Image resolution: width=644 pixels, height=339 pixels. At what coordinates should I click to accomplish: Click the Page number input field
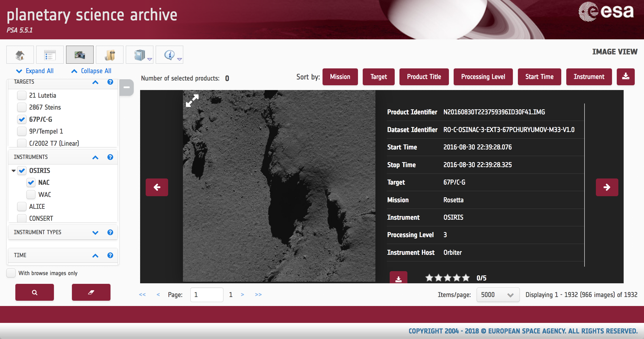[206, 295]
